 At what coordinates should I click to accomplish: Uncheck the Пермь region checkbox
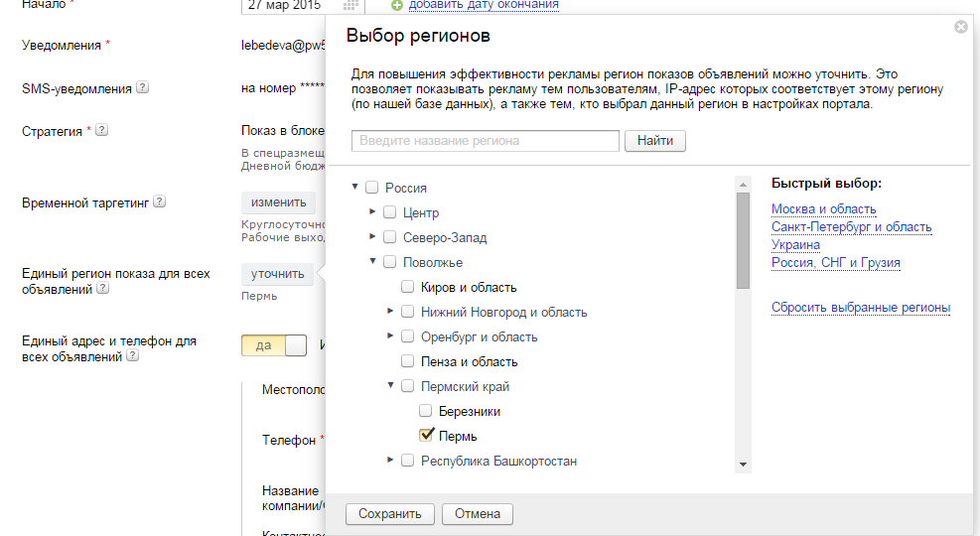pos(427,436)
